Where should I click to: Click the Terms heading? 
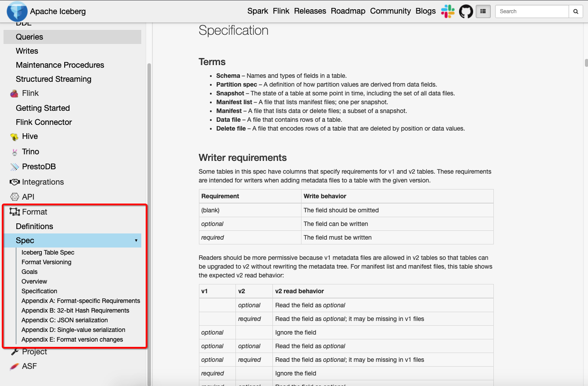coord(212,62)
